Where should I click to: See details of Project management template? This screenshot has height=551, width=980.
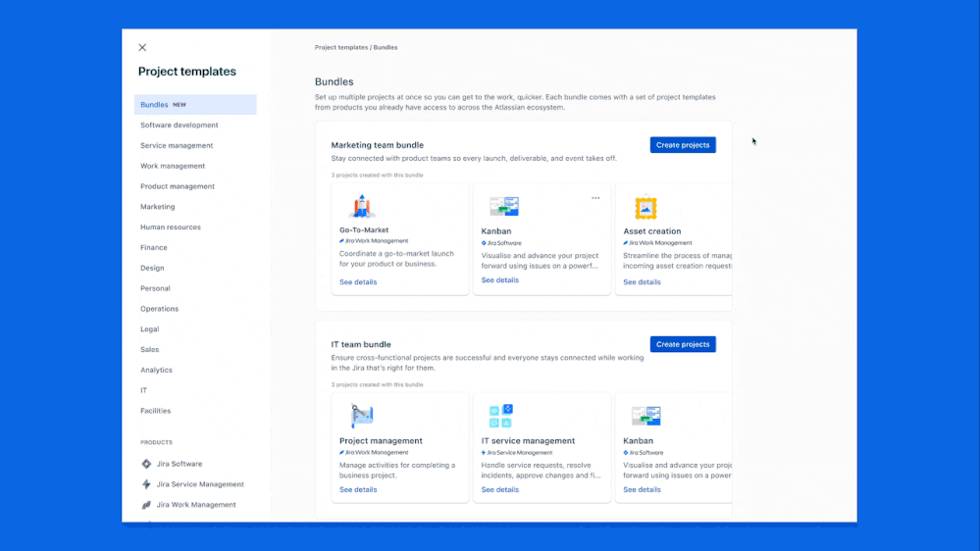pos(358,490)
